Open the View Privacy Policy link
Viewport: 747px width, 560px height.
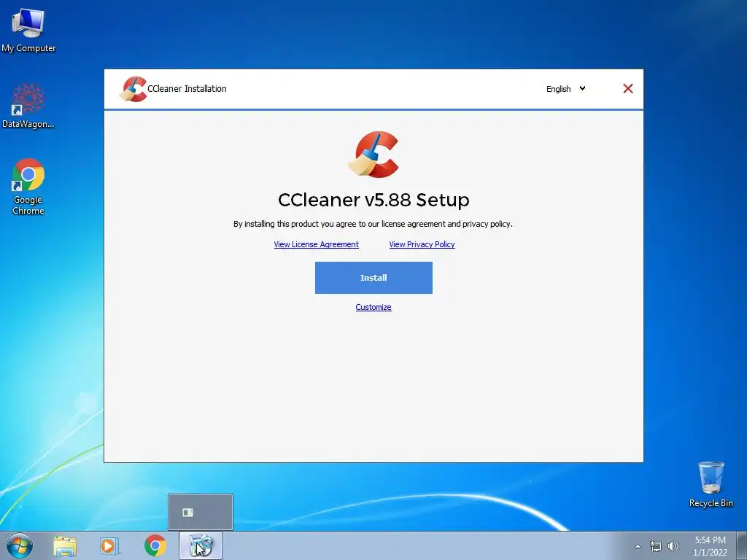coord(422,244)
